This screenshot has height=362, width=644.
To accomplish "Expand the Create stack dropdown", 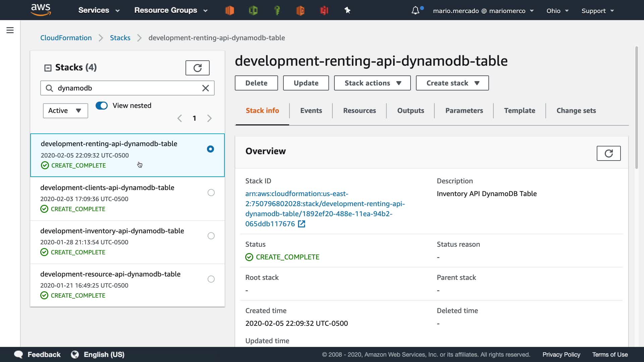I will tap(452, 83).
